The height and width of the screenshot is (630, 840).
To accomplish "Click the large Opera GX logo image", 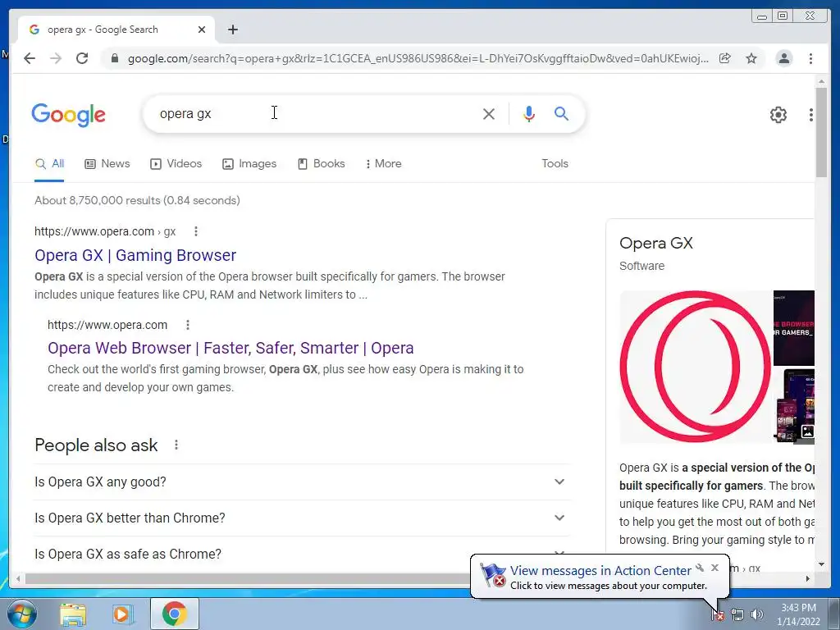I will 696,367.
